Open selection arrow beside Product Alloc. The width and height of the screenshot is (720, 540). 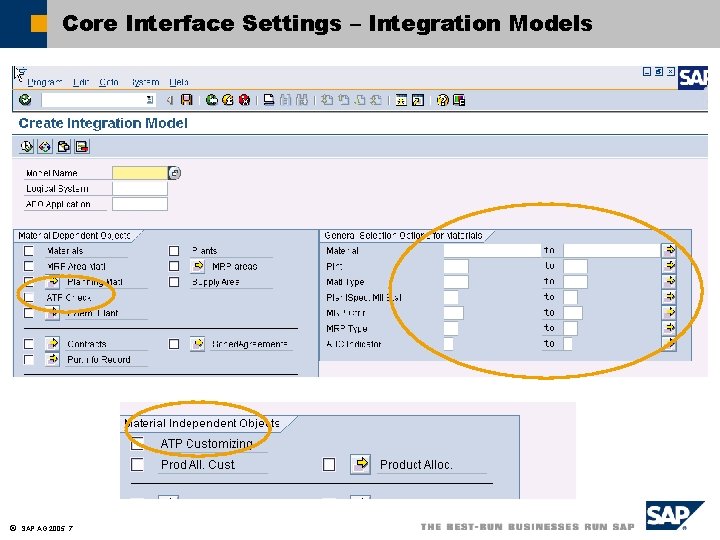click(361, 464)
